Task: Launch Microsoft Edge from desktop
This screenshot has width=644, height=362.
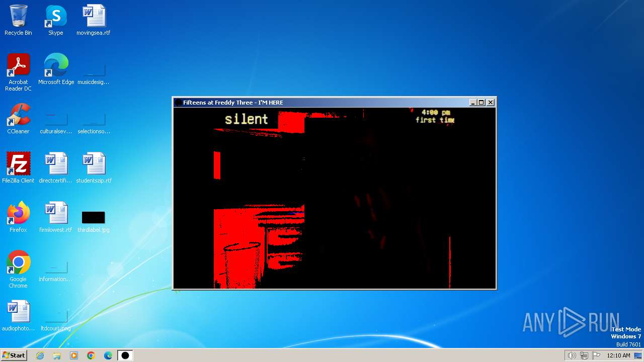Action: coord(56,69)
